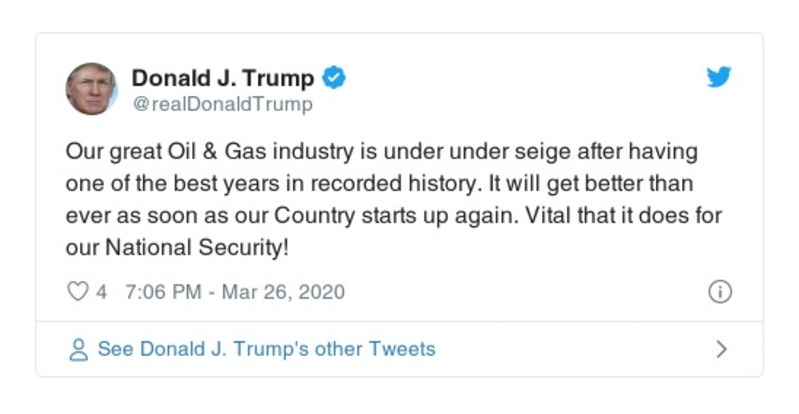Open the profile avatar photo
799x414 pixels.
pyautogui.click(x=91, y=88)
